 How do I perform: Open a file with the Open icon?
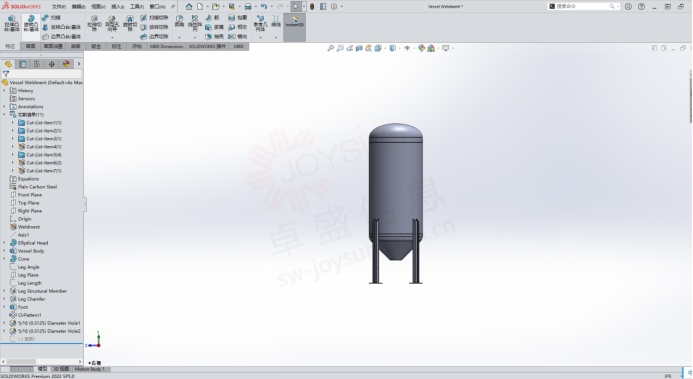click(x=215, y=7)
